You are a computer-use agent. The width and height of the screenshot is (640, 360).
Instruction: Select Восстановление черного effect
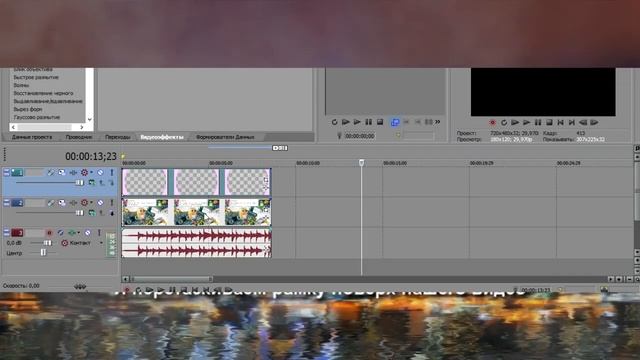pyautogui.click(x=43, y=93)
